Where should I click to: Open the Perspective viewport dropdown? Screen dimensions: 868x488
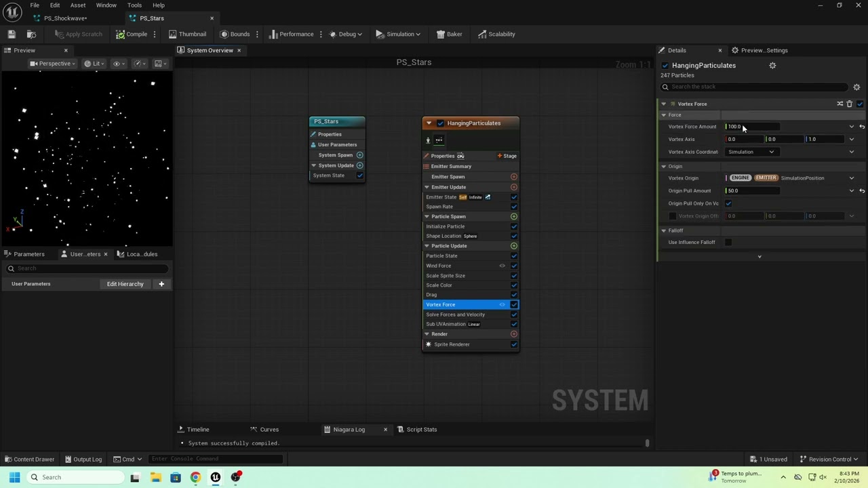52,64
